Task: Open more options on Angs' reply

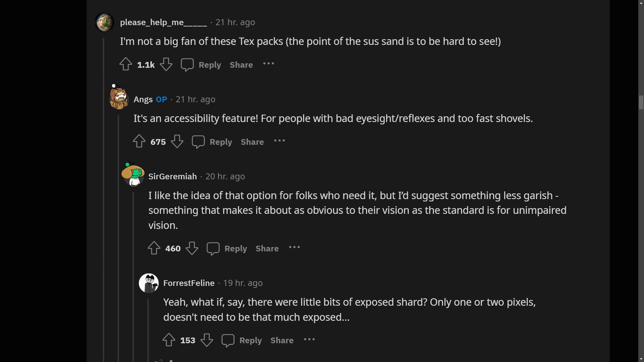Action: (x=279, y=141)
